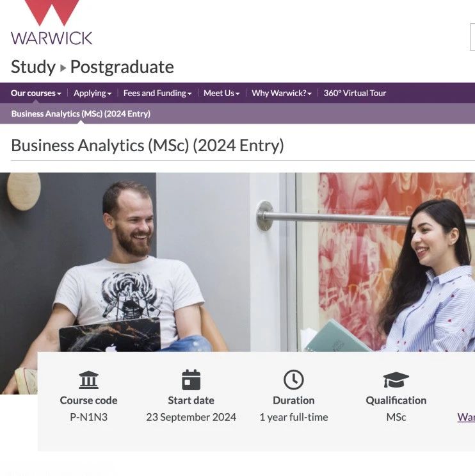Expand the Our courses dropdown
Image resolution: width=475 pixels, height=476 pixels.
36,93
